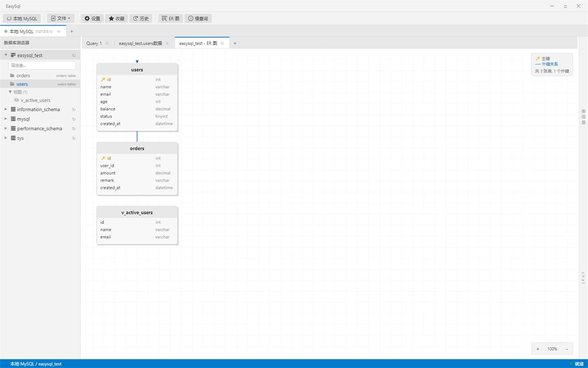The image size is (588, 368).
Task: Click the sys database name in tree
Action: (21, 138)
